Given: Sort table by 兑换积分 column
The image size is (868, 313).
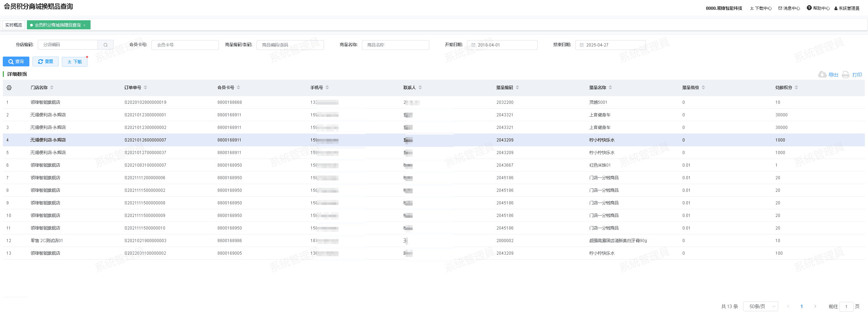Looking at the screenshot, I should (796, 87).
